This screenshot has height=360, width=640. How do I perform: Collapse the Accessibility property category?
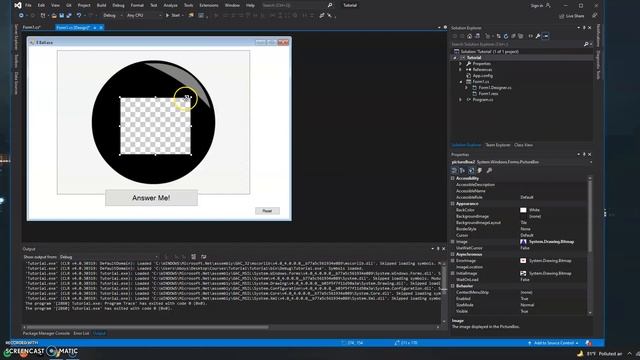pos(453,178)
